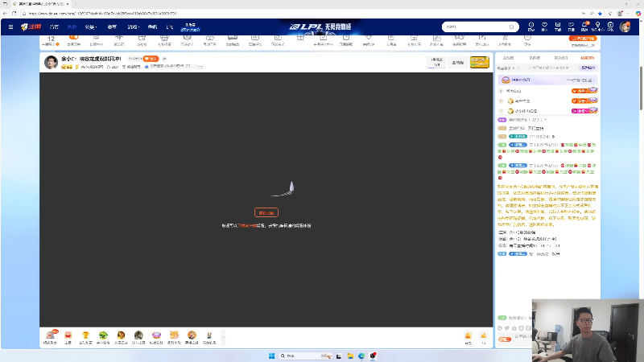The width and height of the screenshot is (644, 362).
Task: Select the trophy gift icon
Action: [85, 337]
